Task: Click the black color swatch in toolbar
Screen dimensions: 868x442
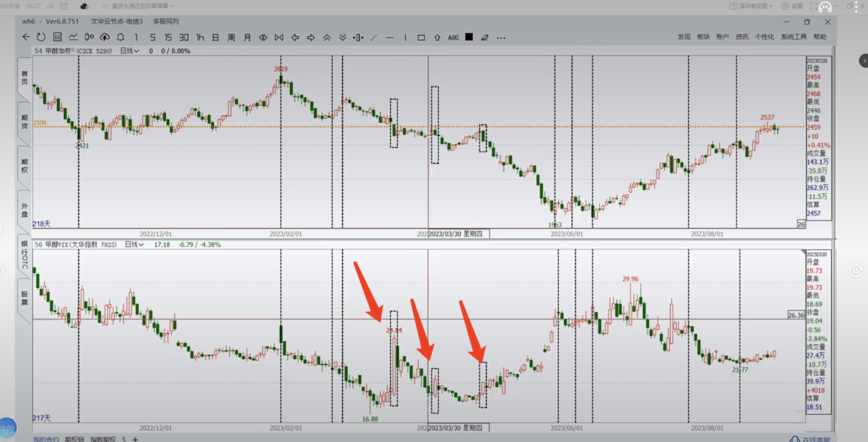Action: pos(469,37)
